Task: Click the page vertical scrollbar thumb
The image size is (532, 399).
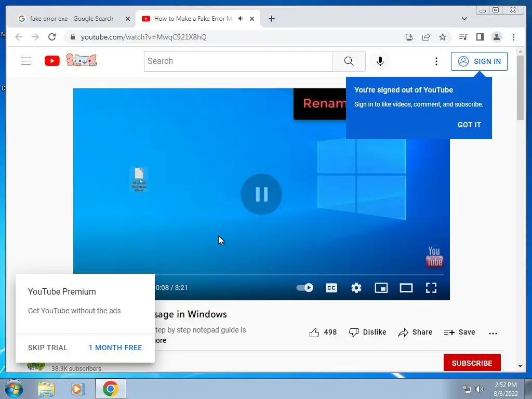Action: point(520,87)
